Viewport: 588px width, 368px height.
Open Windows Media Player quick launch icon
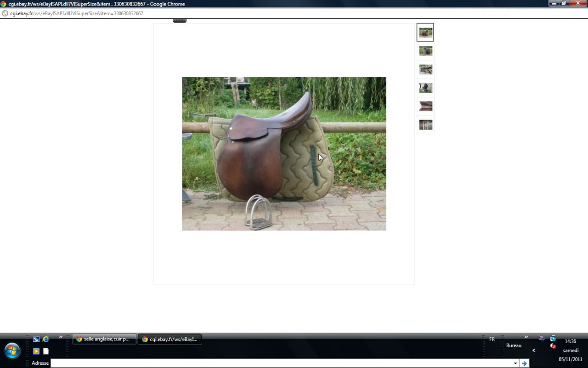pyautogui.click(x=36, y=351)
